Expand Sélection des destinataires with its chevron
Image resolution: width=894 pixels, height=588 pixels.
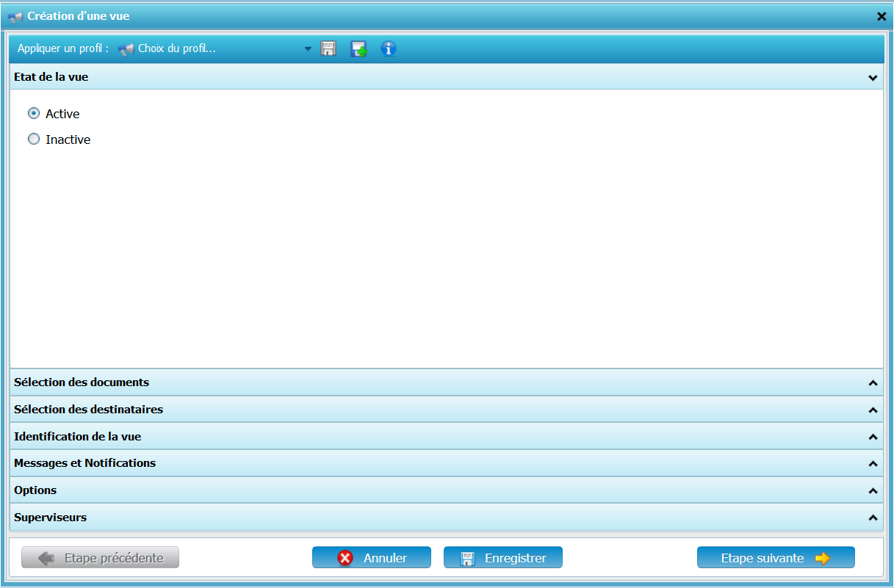click(873, 410)
